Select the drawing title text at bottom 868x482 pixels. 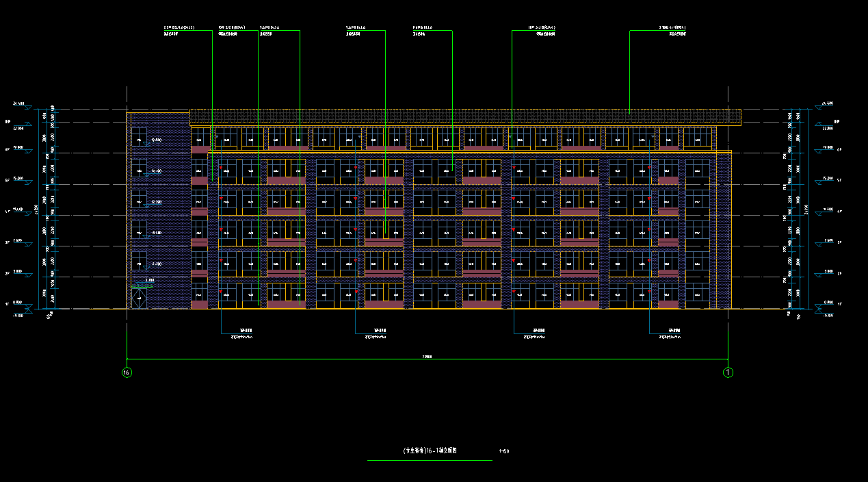pyautogui.click(x=430, y=451)
